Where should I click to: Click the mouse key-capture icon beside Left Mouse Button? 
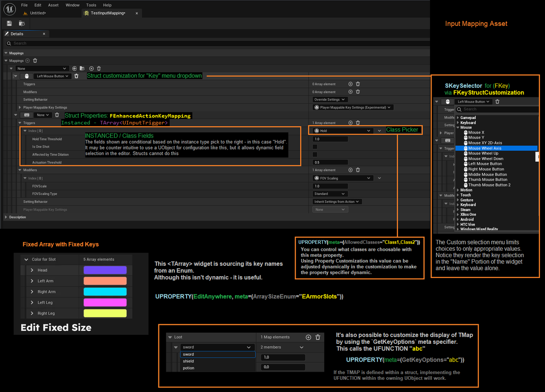(x=27, y=76)
